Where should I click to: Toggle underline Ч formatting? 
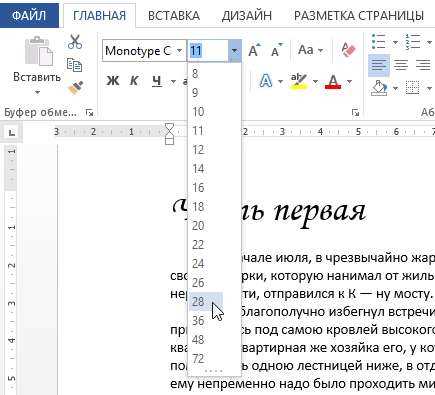(x=157, y=81)
